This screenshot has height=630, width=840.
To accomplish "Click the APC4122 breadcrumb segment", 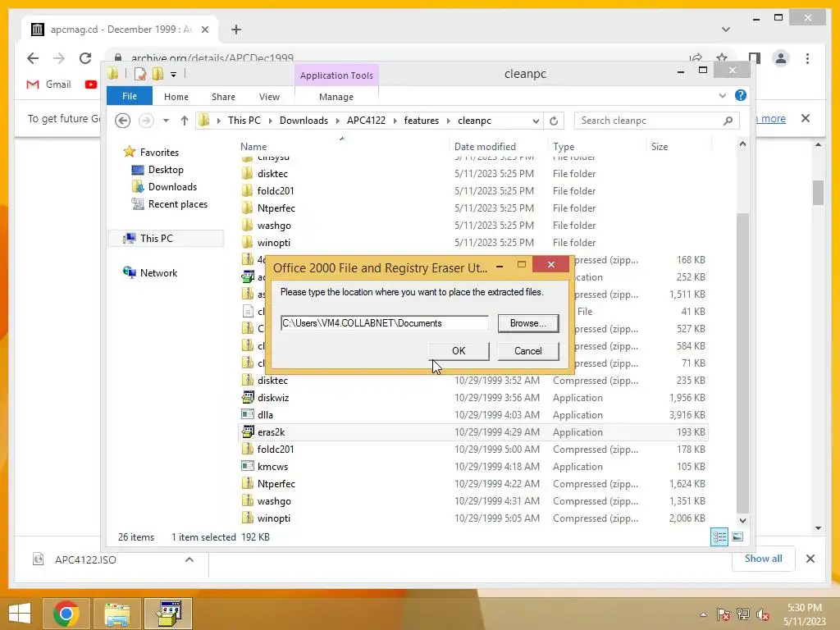I will [x=366, y=121].
